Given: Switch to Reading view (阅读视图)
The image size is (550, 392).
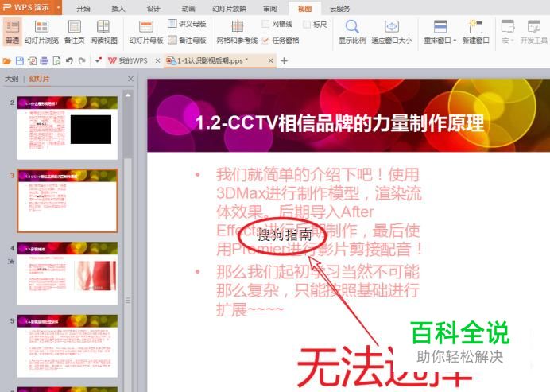Looking at the screenshot, I should coord(104,32).
